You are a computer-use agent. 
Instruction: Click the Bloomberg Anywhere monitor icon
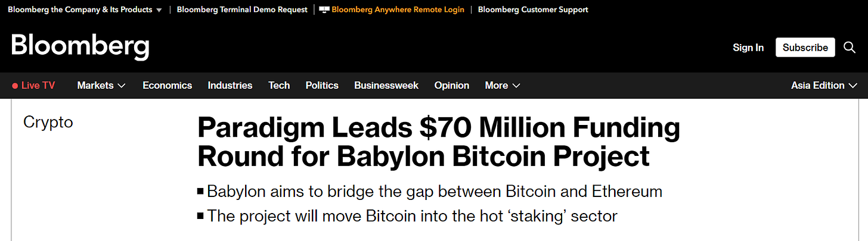pos(324,10)
